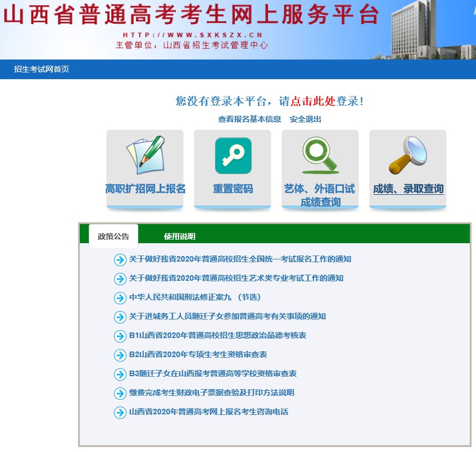This screenshot has width=476, height=452.
Task: Open 高职扩招网上报名 text link
Action: [145, 189]
